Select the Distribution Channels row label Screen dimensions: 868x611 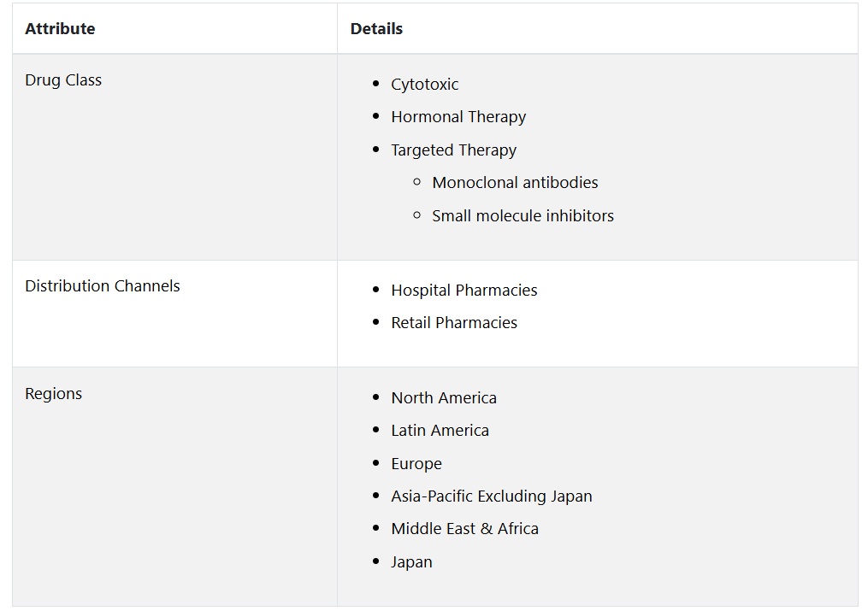[x=103, y=286]
